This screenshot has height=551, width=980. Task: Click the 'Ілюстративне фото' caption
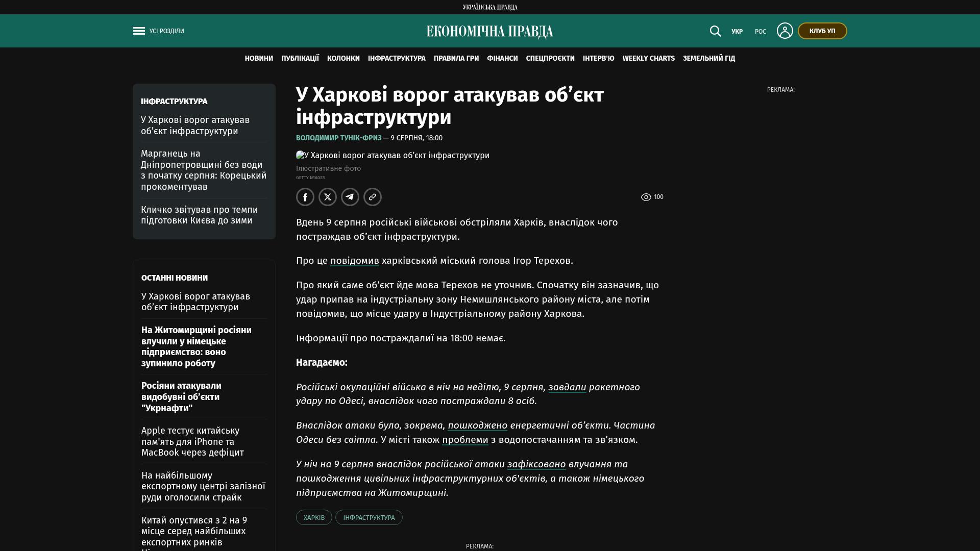click(x=328, y=169)
